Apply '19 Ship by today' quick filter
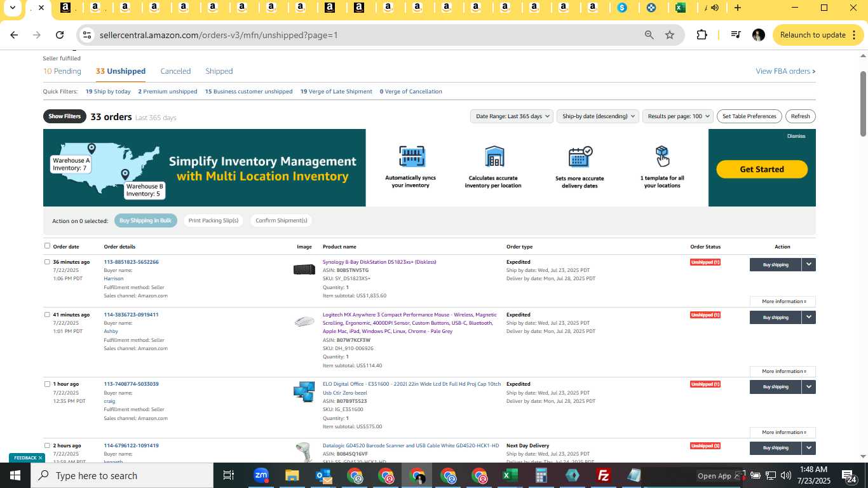868x488 pixels. click(108, 91)
